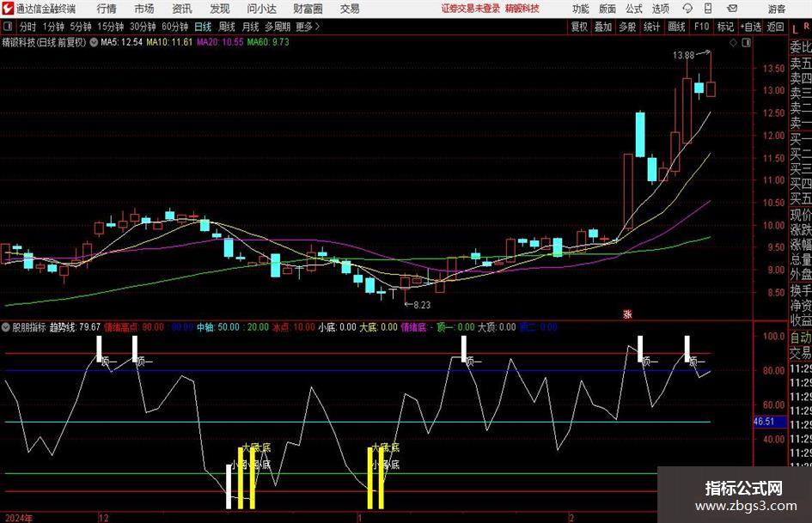Click the MA20: 10.55 label
This screenshot has width=812, height=523.
[220, 42]
